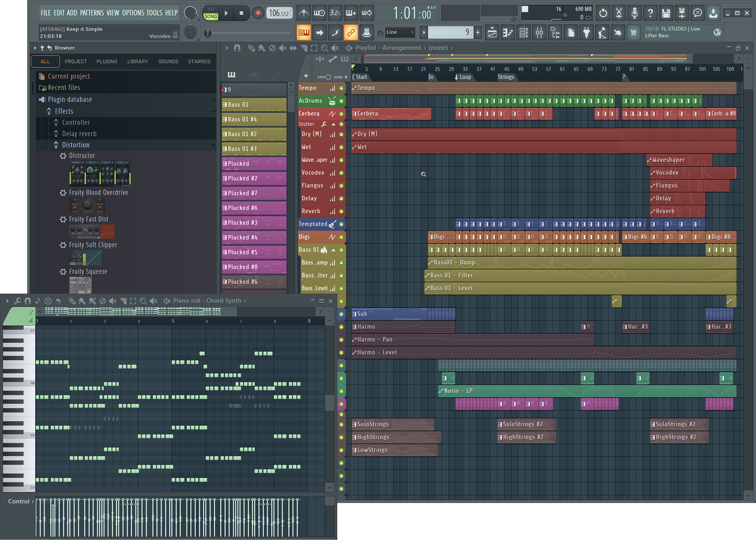Toggle the link chain icon in toolbar
The width and height of the screenshot is (756, 540).
point(351,33)
